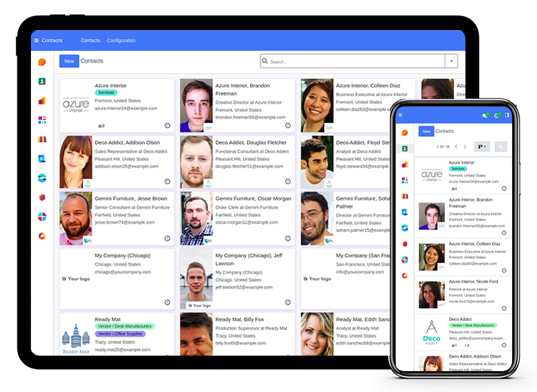Open Ready Mat logo on tablet
The image size is (537, 392).
point(76,338)
